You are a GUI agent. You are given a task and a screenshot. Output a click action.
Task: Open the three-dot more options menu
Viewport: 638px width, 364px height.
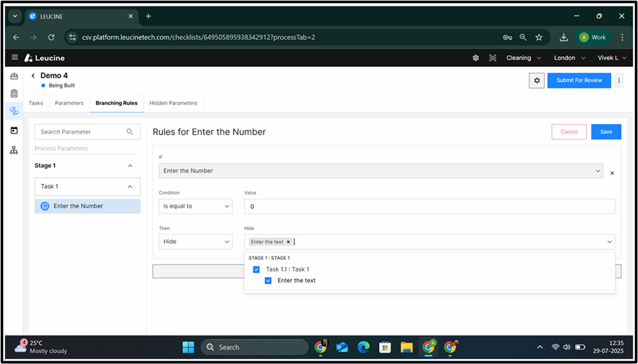(619, 80)
